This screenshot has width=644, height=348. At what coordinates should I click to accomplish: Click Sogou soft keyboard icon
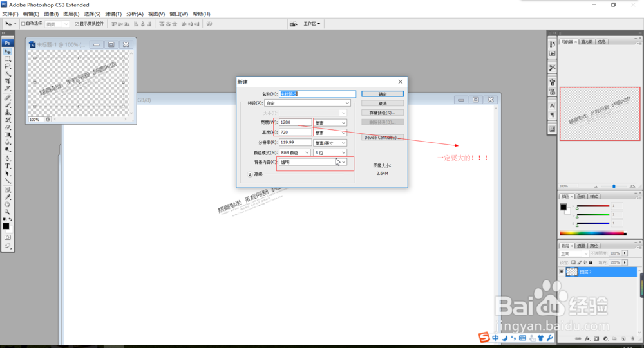click(x=522, y=338)
